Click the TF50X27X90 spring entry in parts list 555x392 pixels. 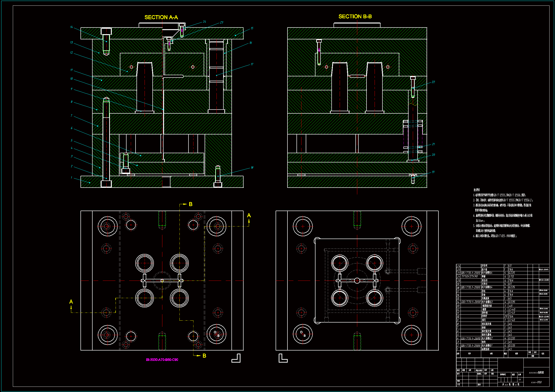coord(470,277)
